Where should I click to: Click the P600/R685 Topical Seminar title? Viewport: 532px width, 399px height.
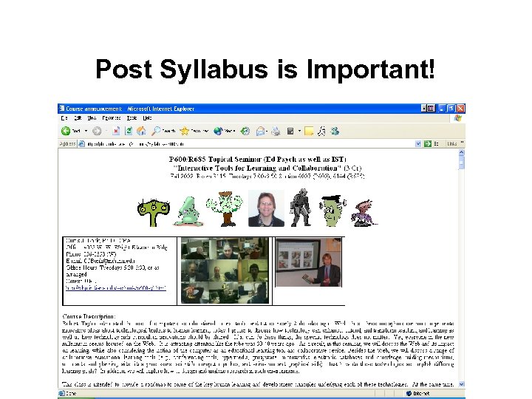click(258, 159)
